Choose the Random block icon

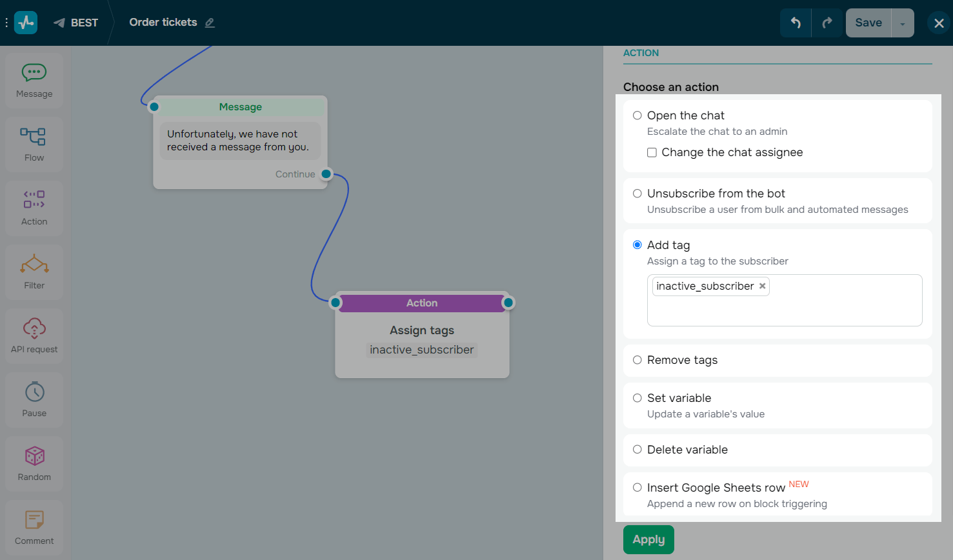coord(34,463)
